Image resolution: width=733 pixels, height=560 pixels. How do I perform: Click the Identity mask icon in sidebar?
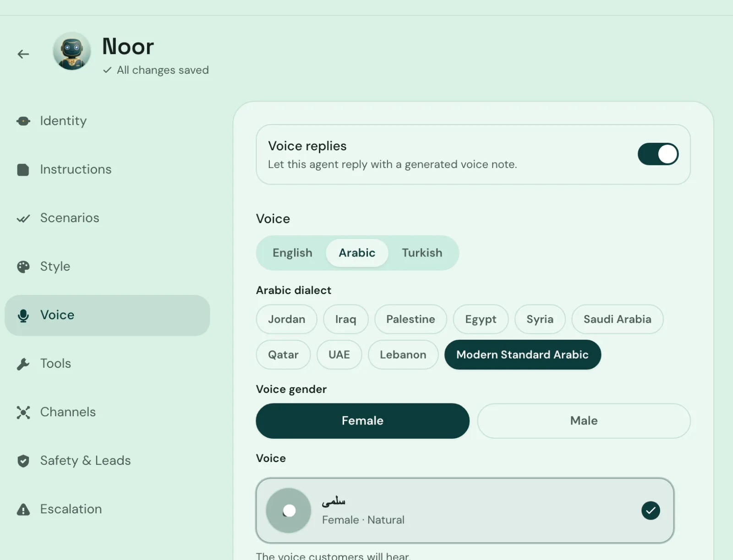[23, 121]
